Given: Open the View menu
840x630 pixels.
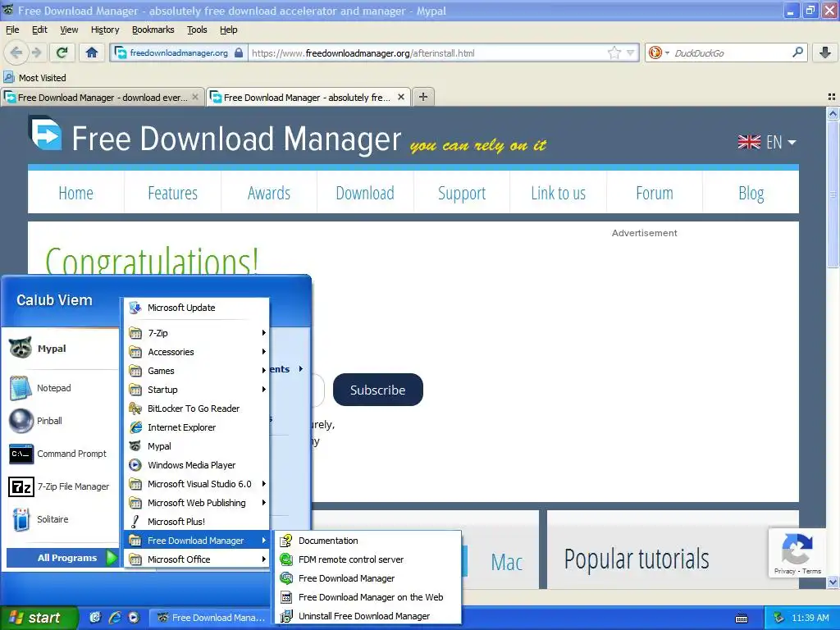Looking at the screenshot, I should point(69,30).
